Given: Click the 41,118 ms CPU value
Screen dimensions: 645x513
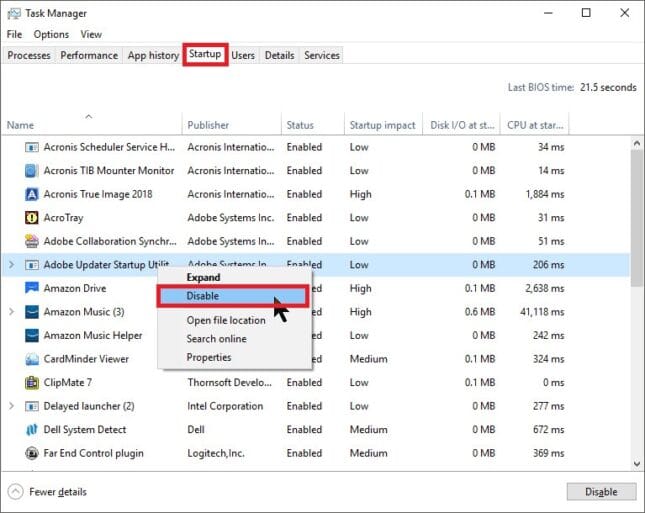Looking at the screenshot, I should [542, 312].
